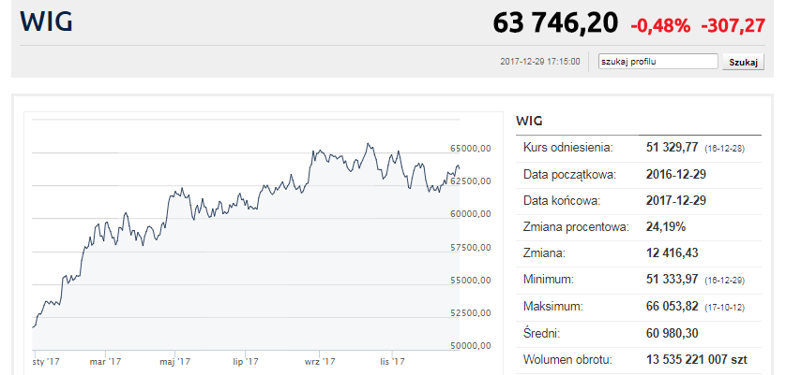Click the date (16-12-28) beside Kurs odniesienia
786x375 pixels.
tap(724, 149)
